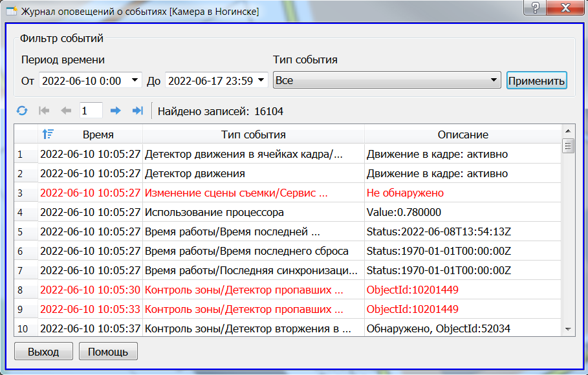This screenshot has height=375, width=588.
Task: Jump to the first page of records
Action: (x=43, y=111)
